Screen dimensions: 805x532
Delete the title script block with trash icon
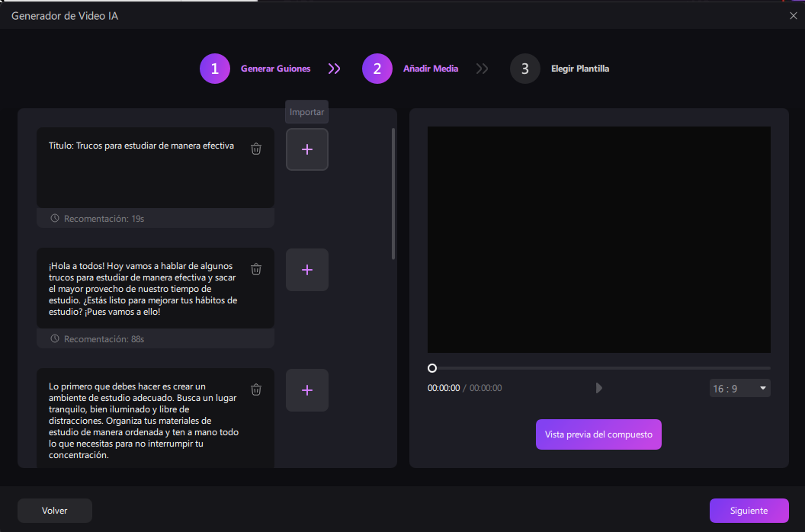pos(256,149)
